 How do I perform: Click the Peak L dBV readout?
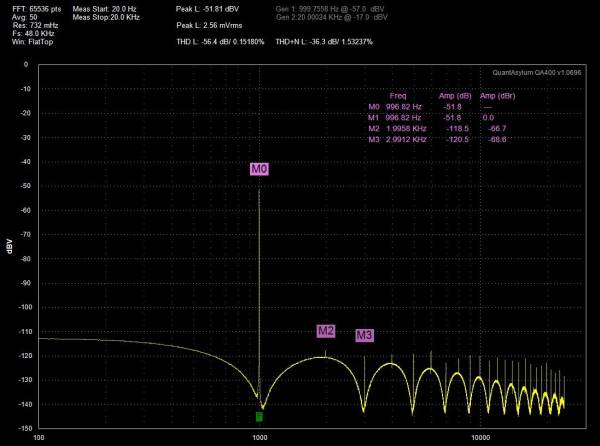coord(207,9)
